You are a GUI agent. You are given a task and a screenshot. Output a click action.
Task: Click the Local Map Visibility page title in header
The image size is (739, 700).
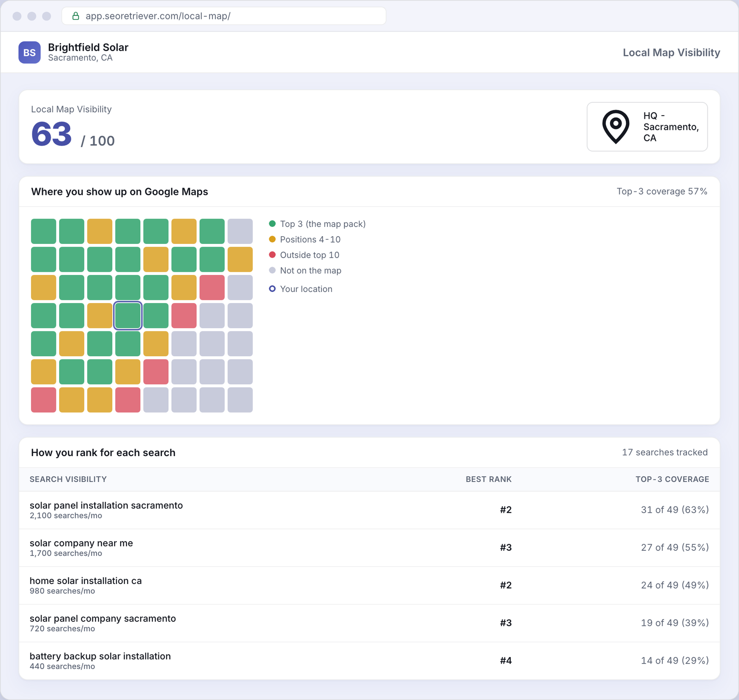tap(672, 53)
